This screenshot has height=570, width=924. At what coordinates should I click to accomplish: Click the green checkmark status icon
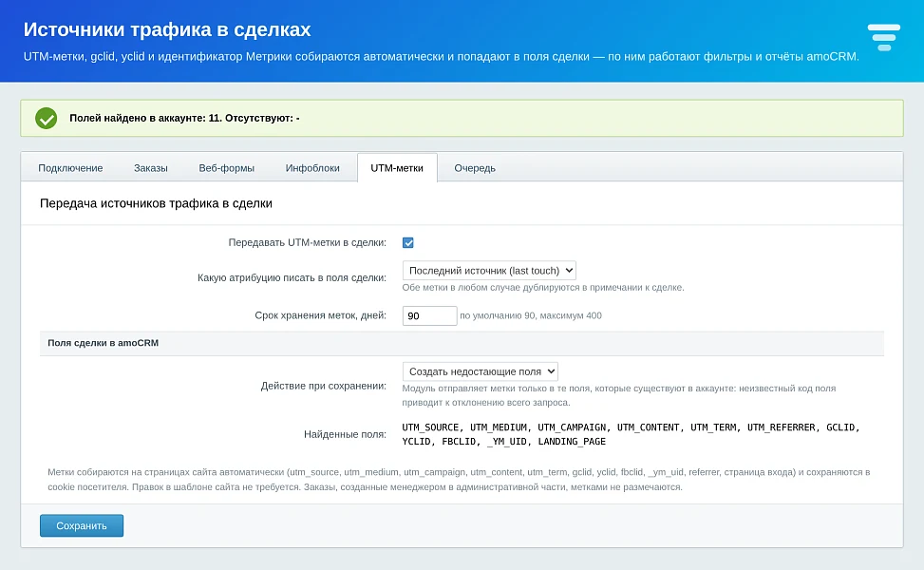tap(46, 118)
